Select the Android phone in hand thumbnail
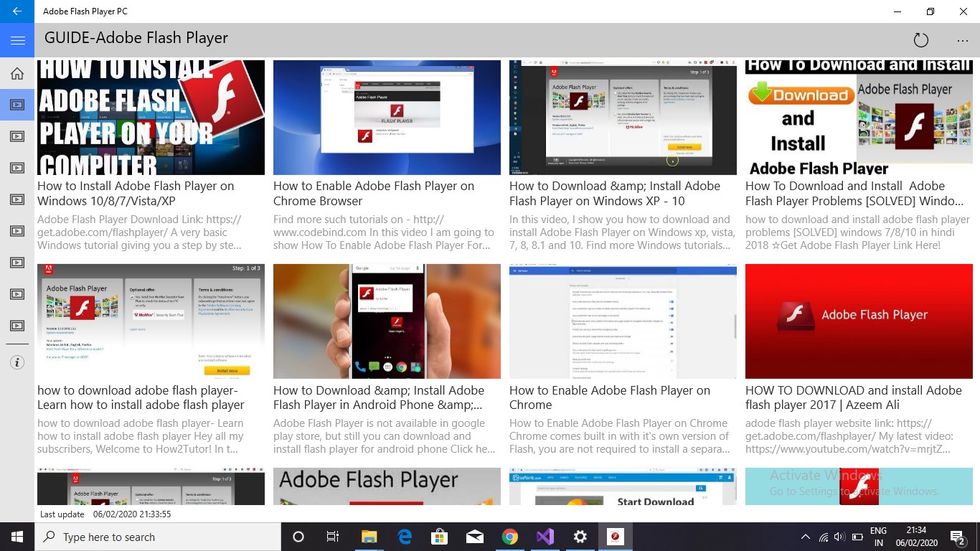This screenshot has height=551, width=980. (x=387, y=321)
